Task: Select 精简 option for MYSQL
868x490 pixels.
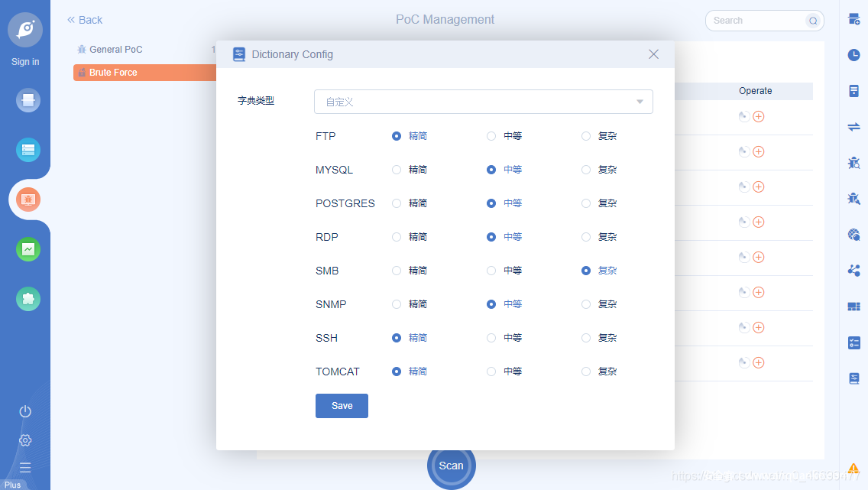Action: [397, 170]
